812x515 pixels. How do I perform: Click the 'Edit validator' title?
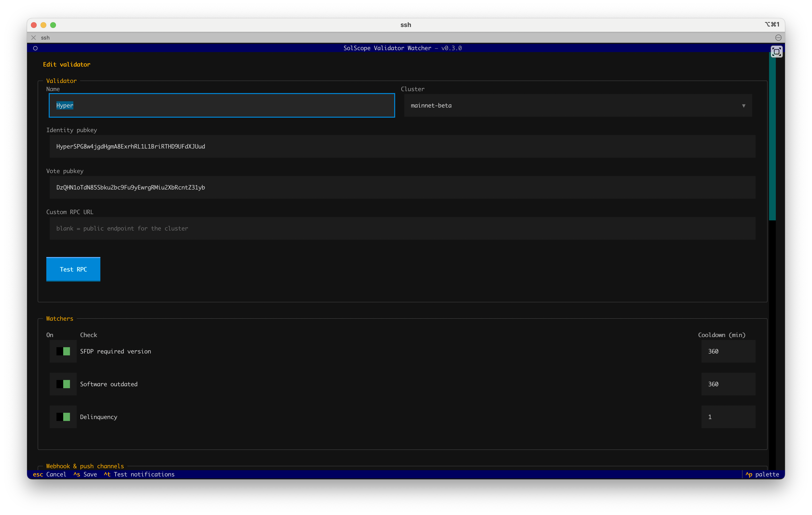click(x=66, y=64)
